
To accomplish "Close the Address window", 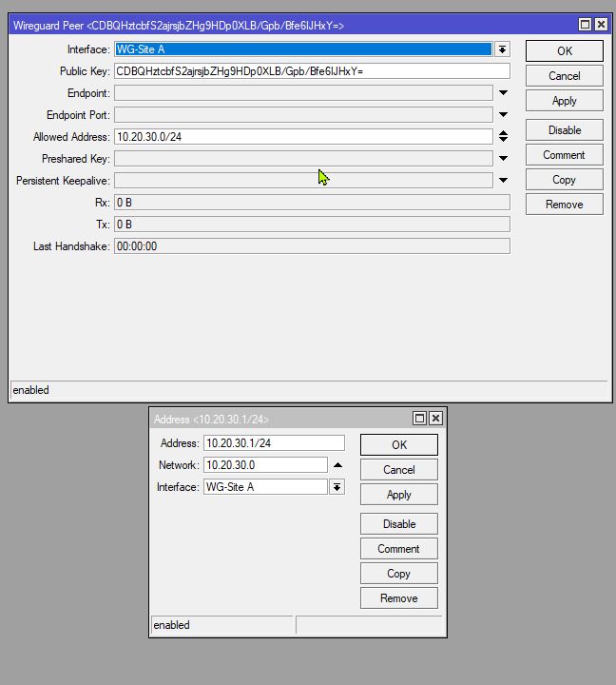I will (435, 419).
